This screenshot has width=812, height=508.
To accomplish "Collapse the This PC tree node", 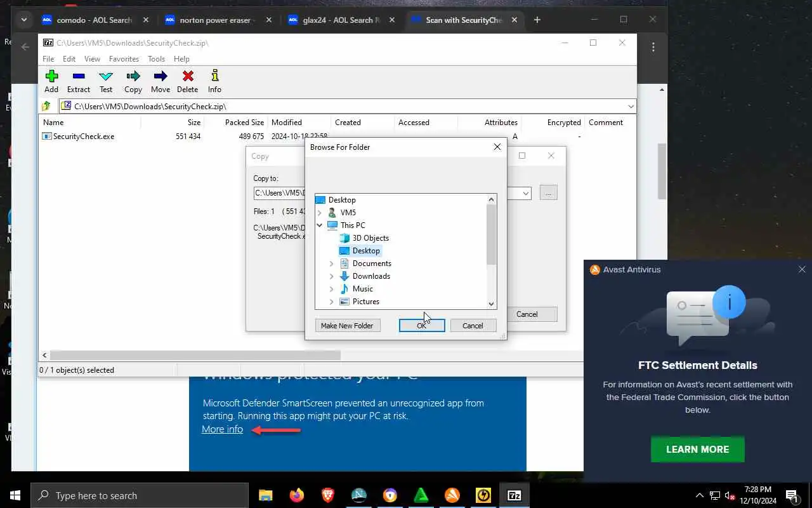I will click(320, 225).
